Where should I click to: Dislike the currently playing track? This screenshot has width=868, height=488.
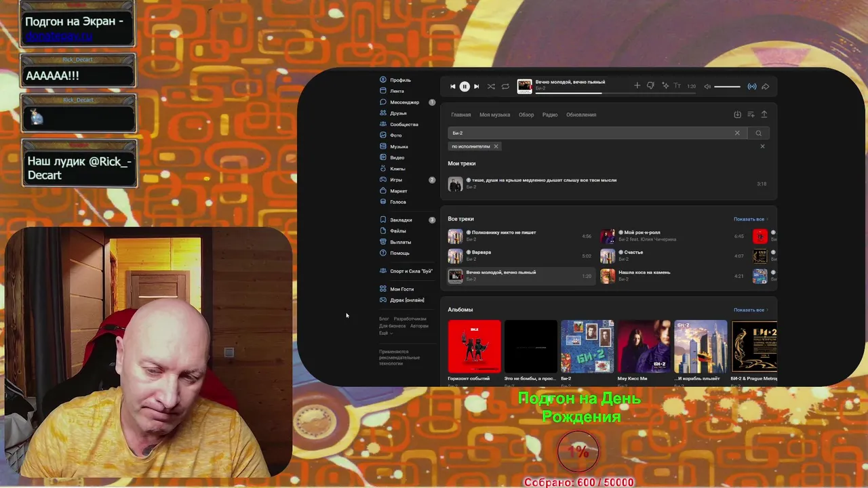coord(650,86)
